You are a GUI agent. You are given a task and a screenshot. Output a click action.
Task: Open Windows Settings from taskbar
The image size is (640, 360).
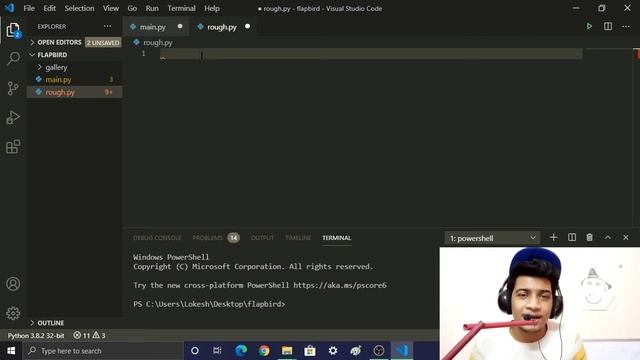pos(333,351)
